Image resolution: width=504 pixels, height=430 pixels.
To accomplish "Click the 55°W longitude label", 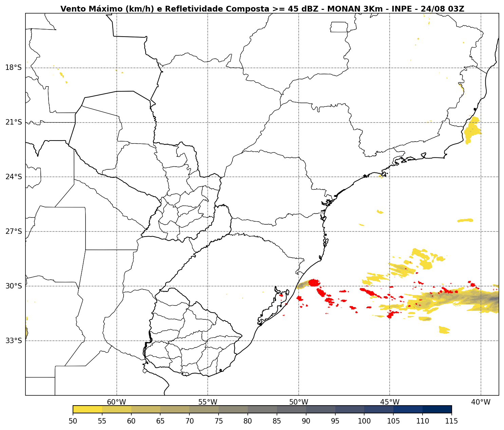I will coord(208,402).
